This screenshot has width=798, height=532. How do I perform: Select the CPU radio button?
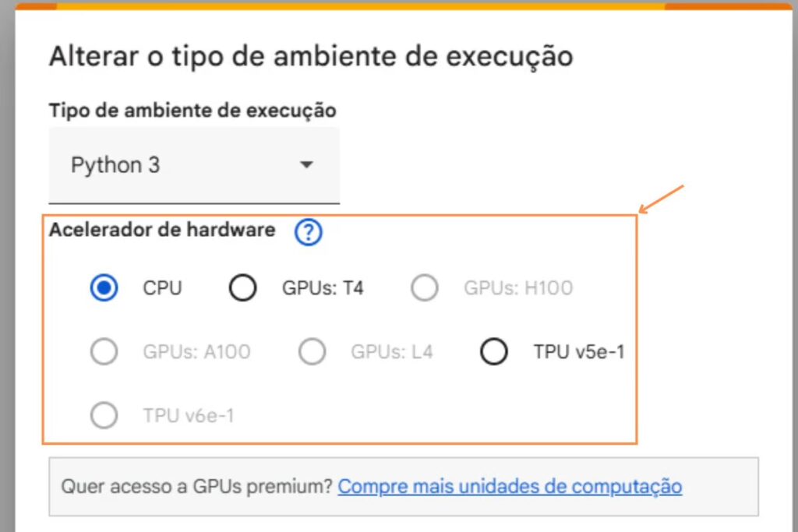click(104, 287)
